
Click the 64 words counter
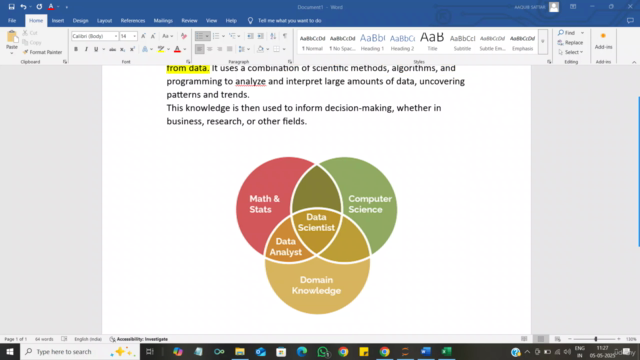click(44, 339)
